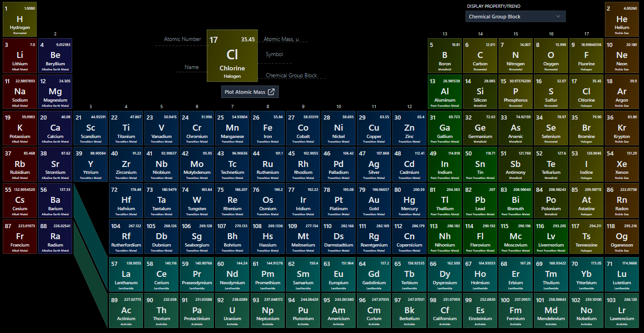The image size is (644, 333).
Task: Click the Oxygen element tile
Action: point(551,56)
